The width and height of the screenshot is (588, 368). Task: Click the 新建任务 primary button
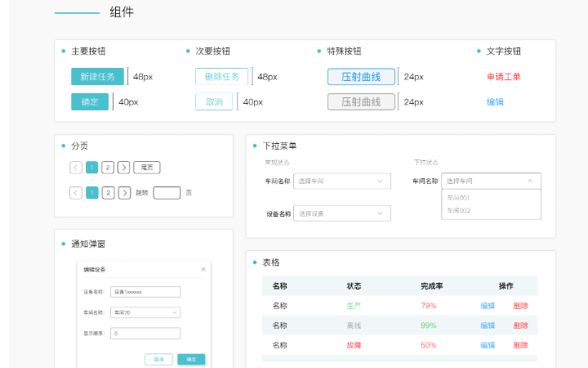tap(97, 77)
